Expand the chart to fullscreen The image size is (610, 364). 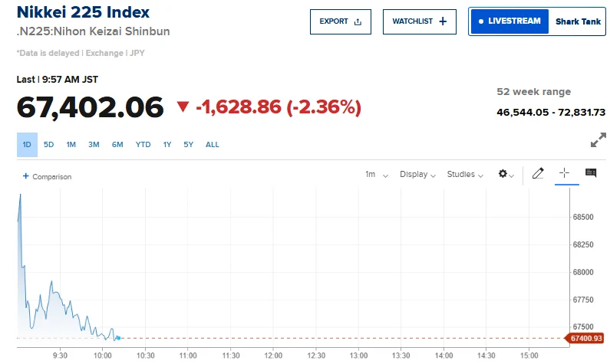(598, 139)
